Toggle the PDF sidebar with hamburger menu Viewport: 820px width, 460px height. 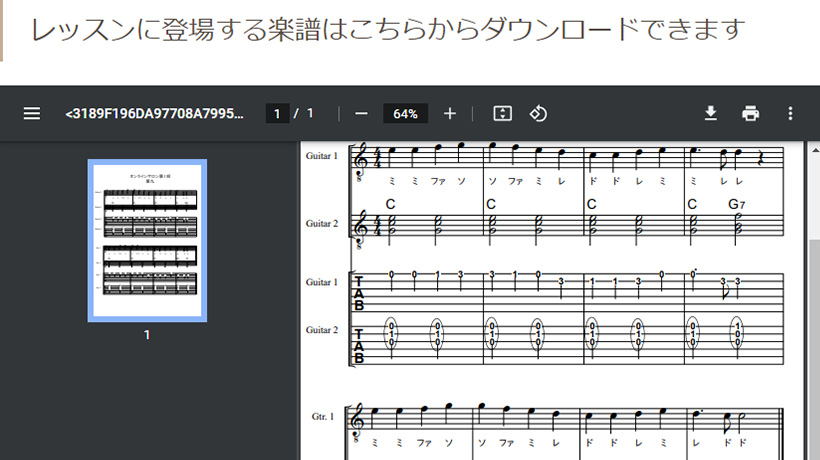(x=32, y=114)
